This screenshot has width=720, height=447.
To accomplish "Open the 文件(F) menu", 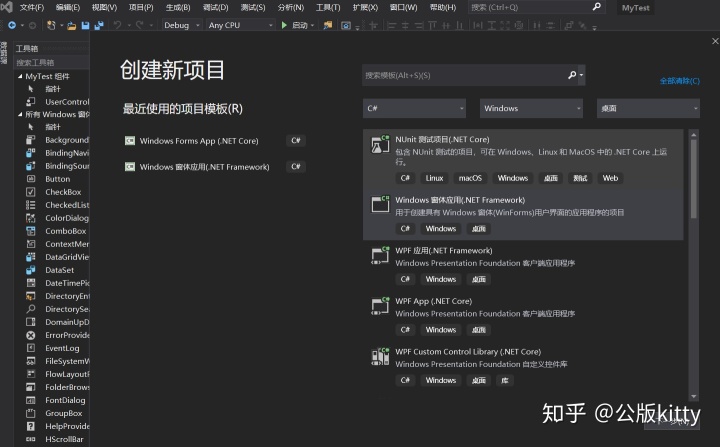I will point(32,7).
